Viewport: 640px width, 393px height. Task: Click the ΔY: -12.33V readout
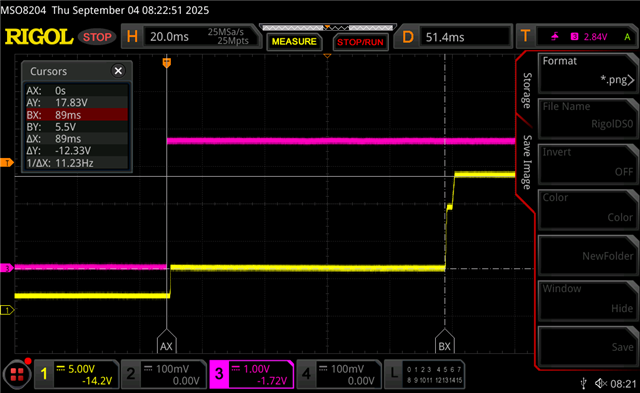[77, 151]
